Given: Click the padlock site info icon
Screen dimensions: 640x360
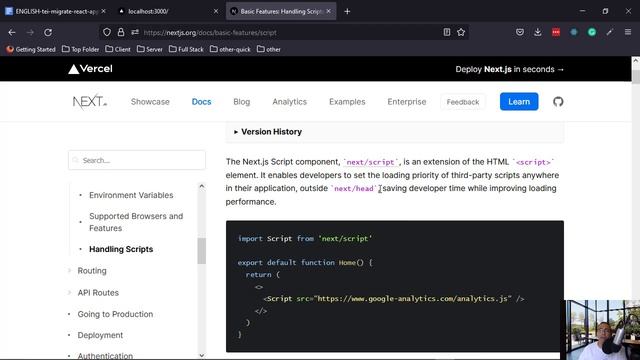Looking at the screenshot, I should coord(121,32).
